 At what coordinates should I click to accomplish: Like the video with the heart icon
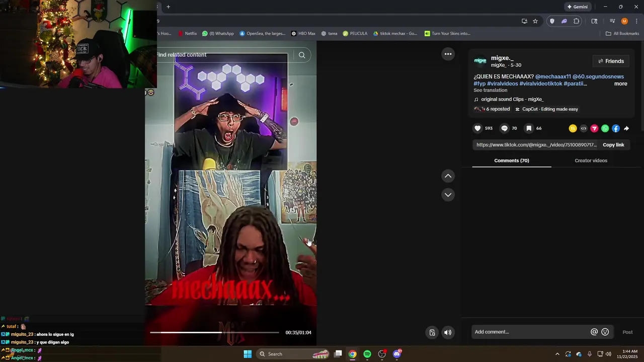(477, 128)
